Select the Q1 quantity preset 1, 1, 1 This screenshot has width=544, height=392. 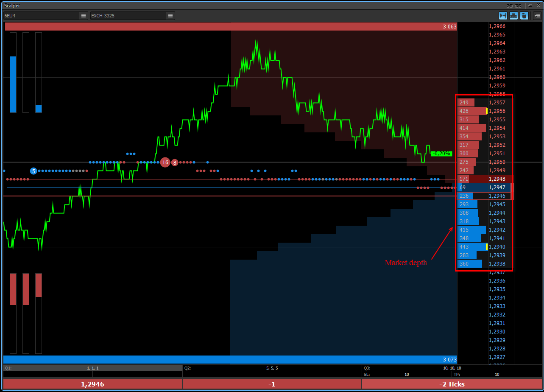click(92, 368)
